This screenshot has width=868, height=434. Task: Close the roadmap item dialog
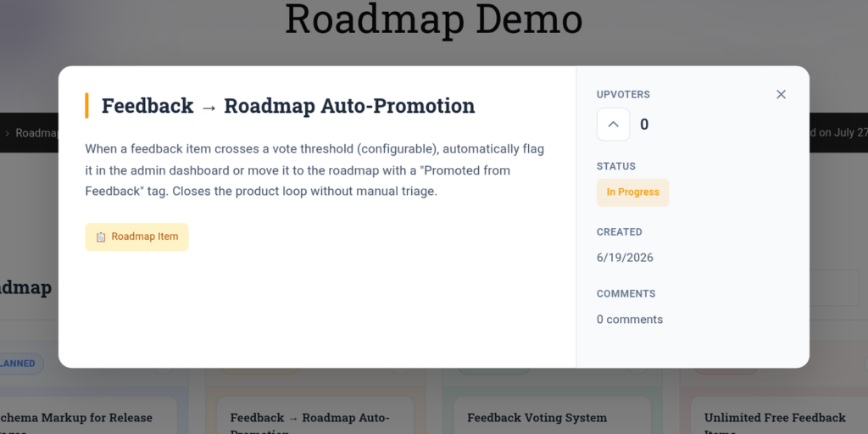click(x=781, y=95)
